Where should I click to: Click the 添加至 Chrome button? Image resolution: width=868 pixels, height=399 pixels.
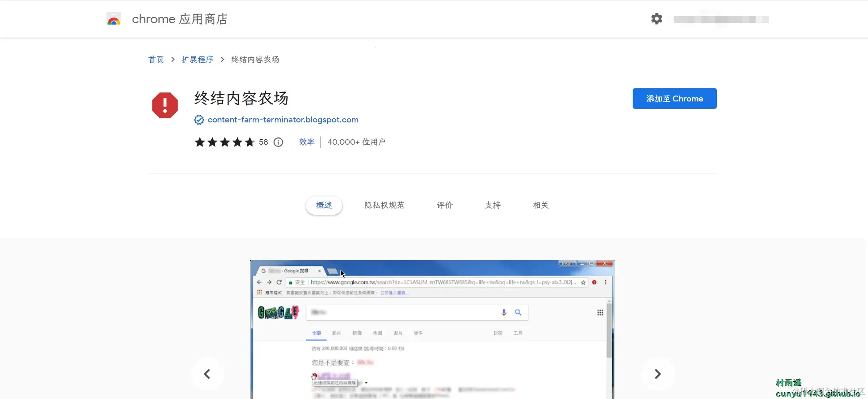point(675,99)
